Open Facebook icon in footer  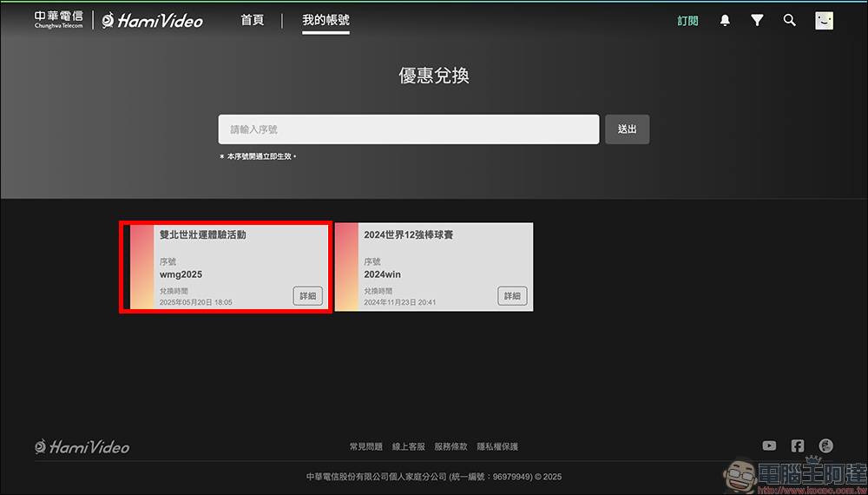797,445
